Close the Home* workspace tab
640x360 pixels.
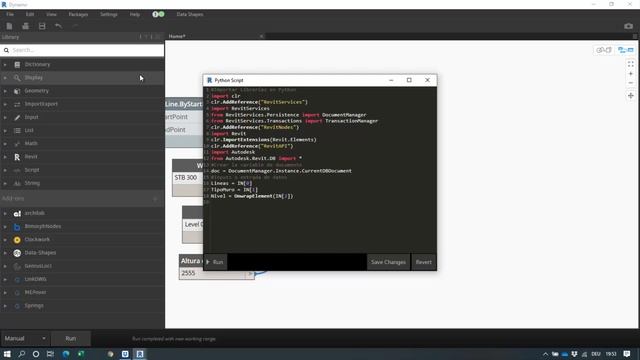pos(261,36)
